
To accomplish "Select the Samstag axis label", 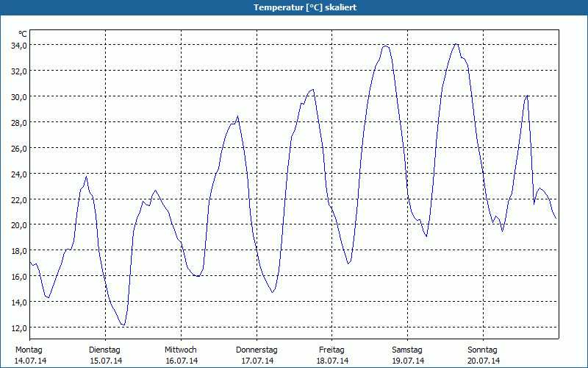I will pos(407,350).
